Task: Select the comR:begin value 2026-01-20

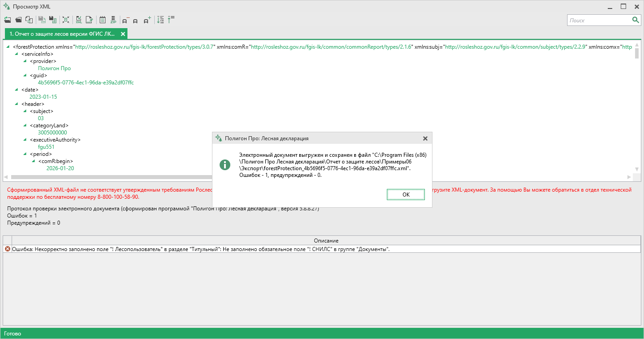Action: point(60,168)
